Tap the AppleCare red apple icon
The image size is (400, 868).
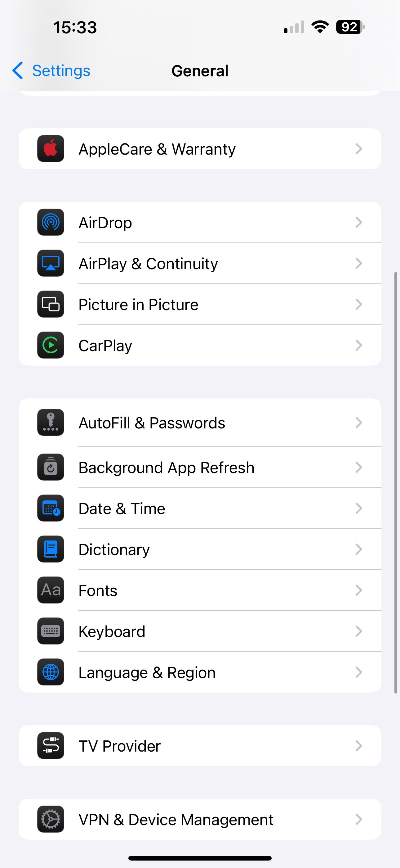pyautogui.click(x=51, y=149)
